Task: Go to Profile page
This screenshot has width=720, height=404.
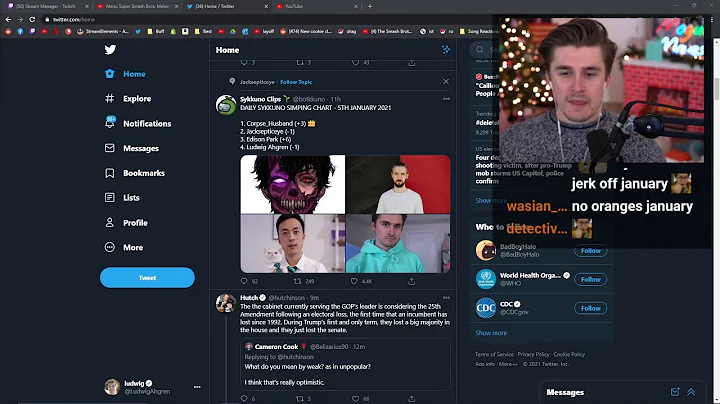Action: tap(126, 223)
